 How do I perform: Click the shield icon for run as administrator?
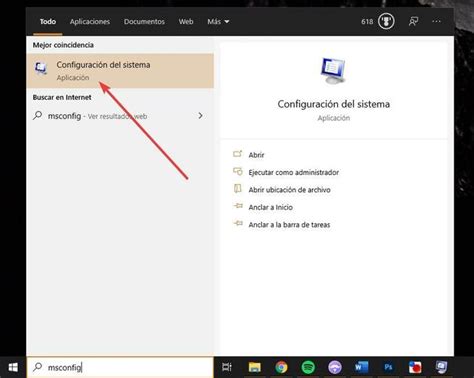[238, 171]
